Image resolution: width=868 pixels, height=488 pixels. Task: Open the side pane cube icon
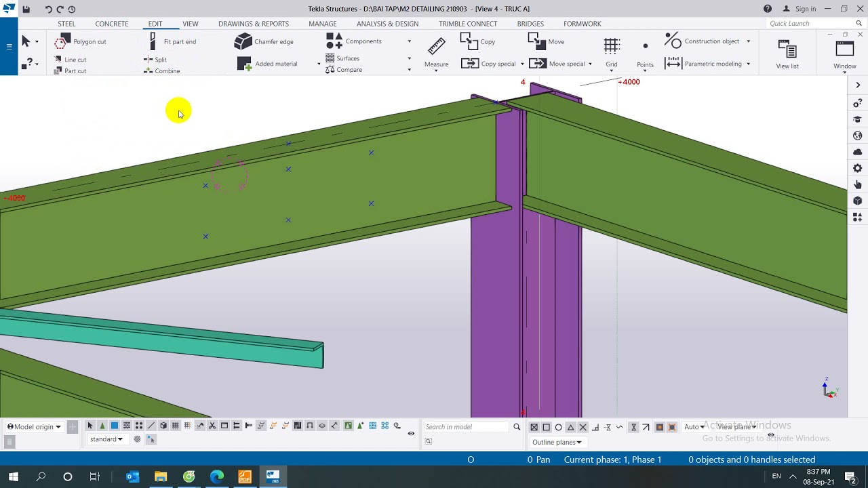coord(858,201)
